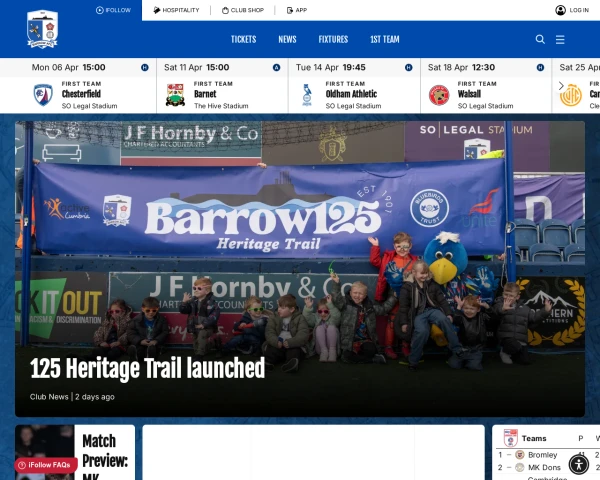Click the MK Dons club badge in the table
Viewport: 600px width, 480px height.
point(520,467)
